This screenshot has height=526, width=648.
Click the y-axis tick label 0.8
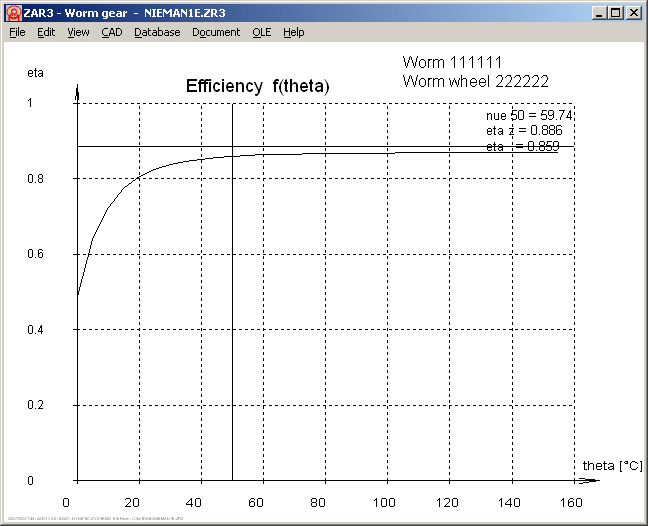(36, 179)
